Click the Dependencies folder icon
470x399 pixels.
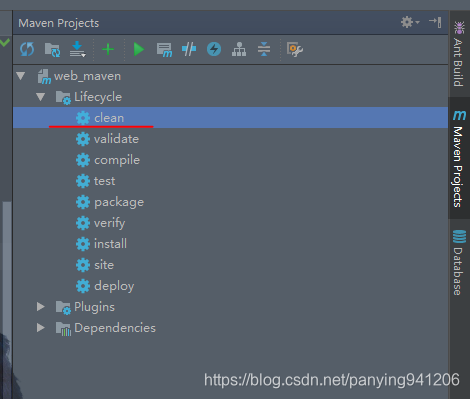click(63, 328)
